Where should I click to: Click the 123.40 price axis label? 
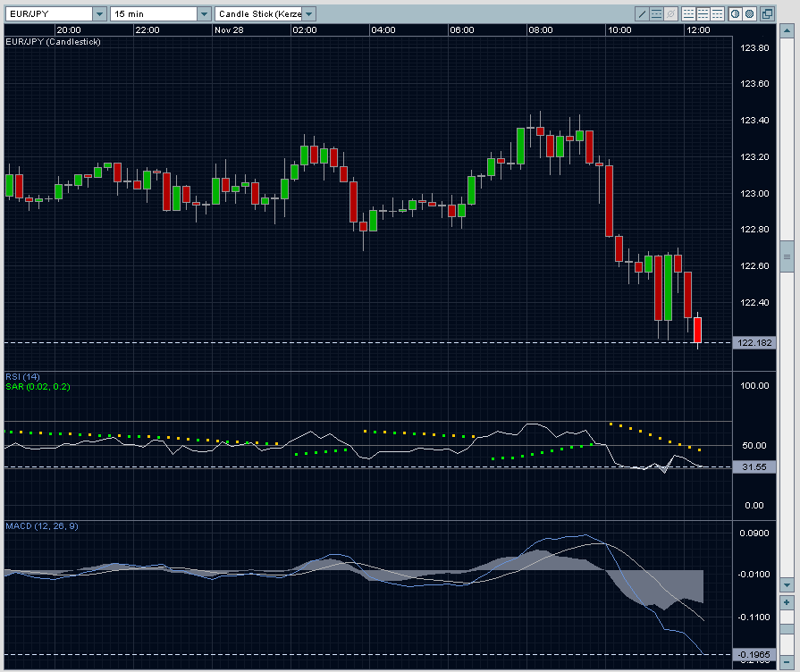pyautogui.click(x=754, y=121)
